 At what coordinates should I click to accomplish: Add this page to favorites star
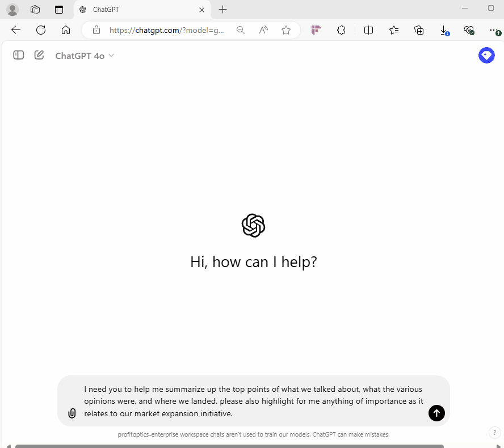[x=285, y=30]
